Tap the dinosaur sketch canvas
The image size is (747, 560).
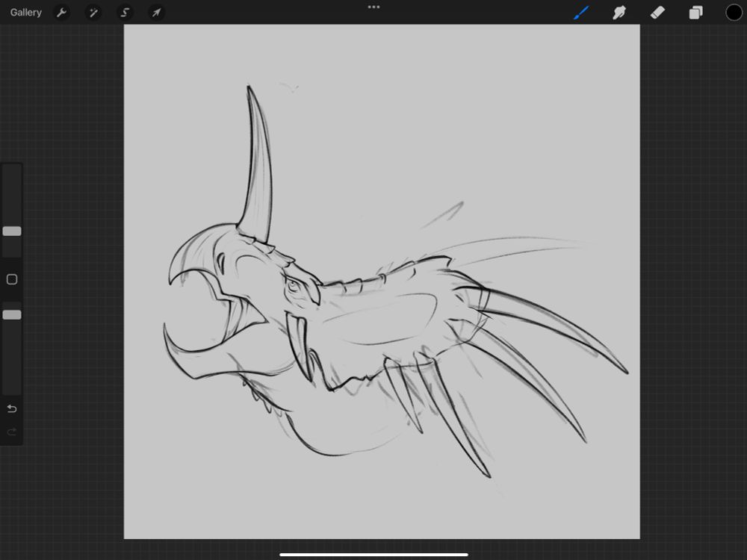tap(382, 282)
